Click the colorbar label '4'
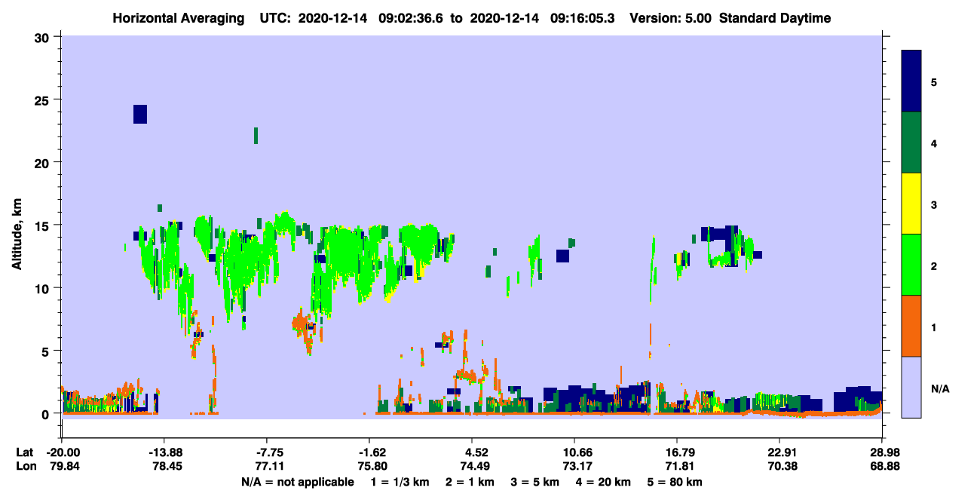The image size is (980, 503). point(933,143)
